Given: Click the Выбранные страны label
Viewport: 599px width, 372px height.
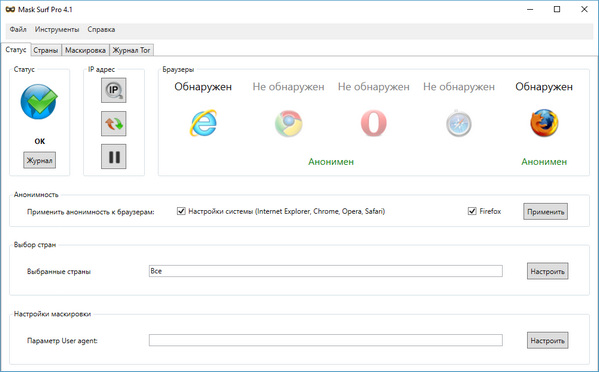Looking at the screenshot, I should click(59, 272).
